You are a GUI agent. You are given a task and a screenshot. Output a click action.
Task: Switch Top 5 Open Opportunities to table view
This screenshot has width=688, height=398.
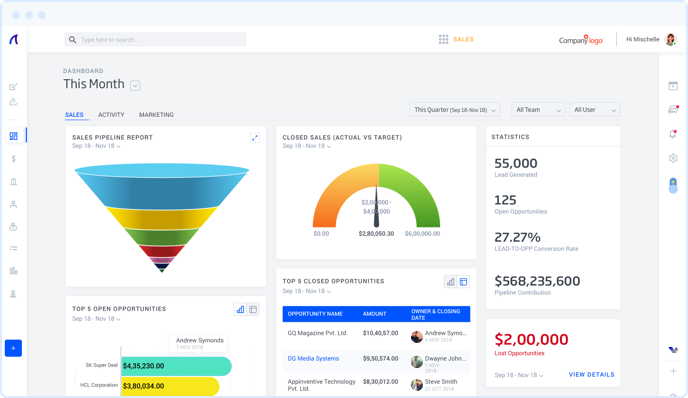coord(253,309)
